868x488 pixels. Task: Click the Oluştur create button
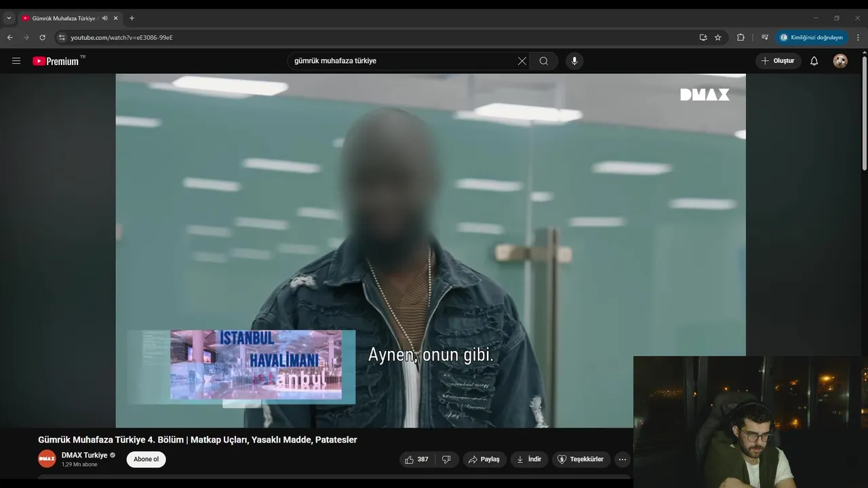[778, 61]
